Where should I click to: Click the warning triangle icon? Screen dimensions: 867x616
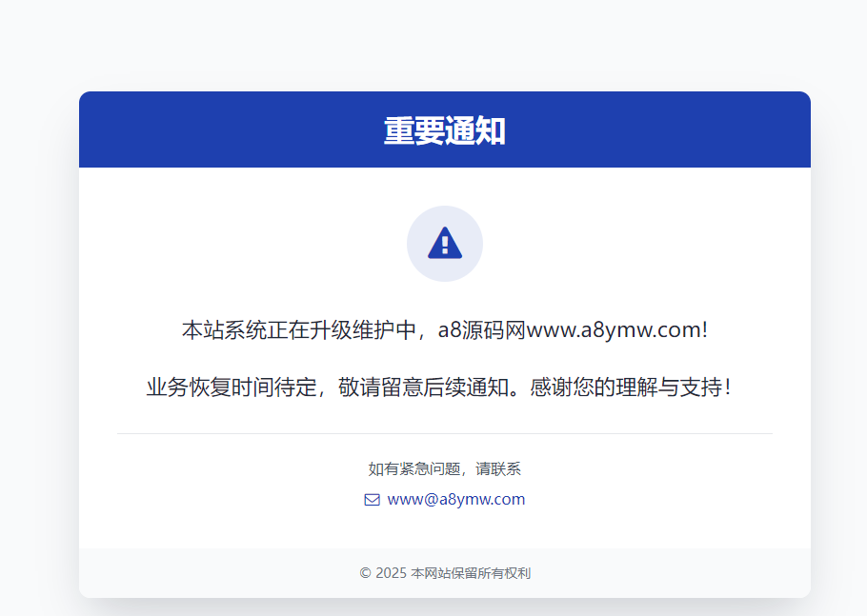[x=445, y=243]
